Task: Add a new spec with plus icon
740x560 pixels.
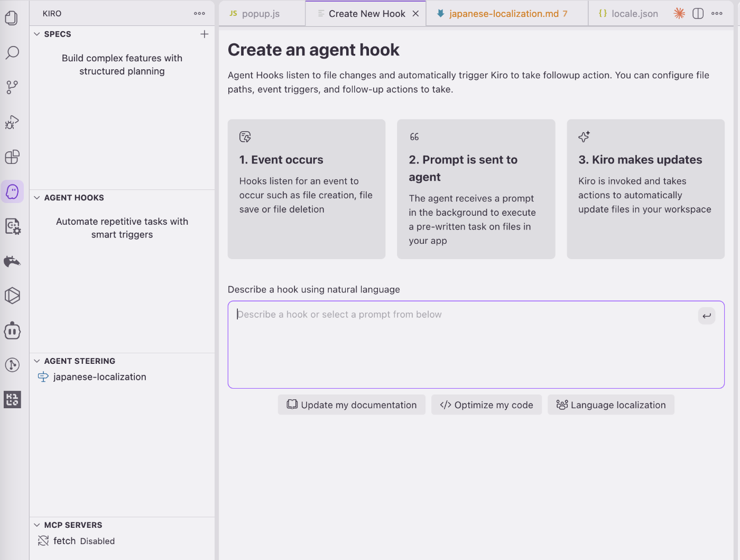Action: pyautogui.click(x=205, y=34)
